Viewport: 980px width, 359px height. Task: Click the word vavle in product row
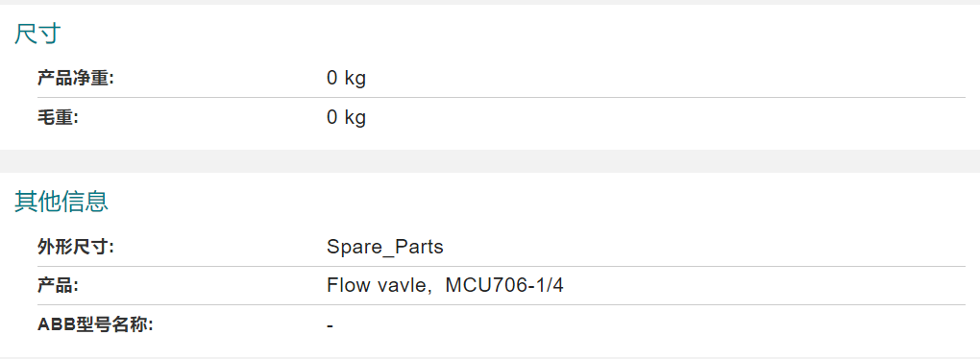point(398,286)
